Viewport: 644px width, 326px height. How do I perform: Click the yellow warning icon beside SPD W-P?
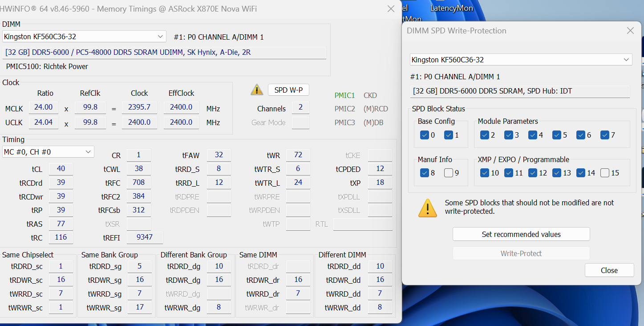pos(257,90)
